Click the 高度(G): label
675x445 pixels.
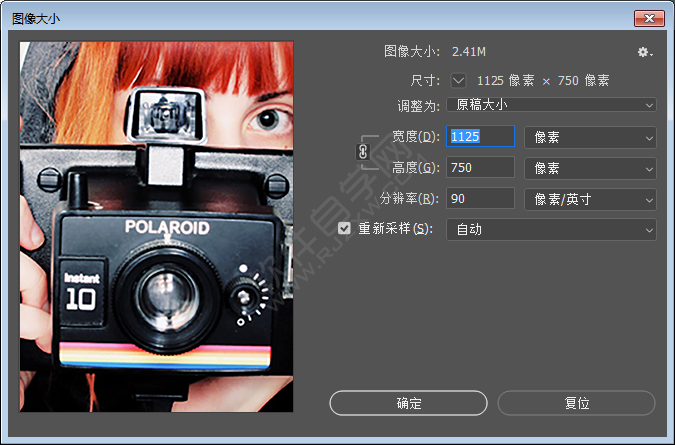point(416,167)
